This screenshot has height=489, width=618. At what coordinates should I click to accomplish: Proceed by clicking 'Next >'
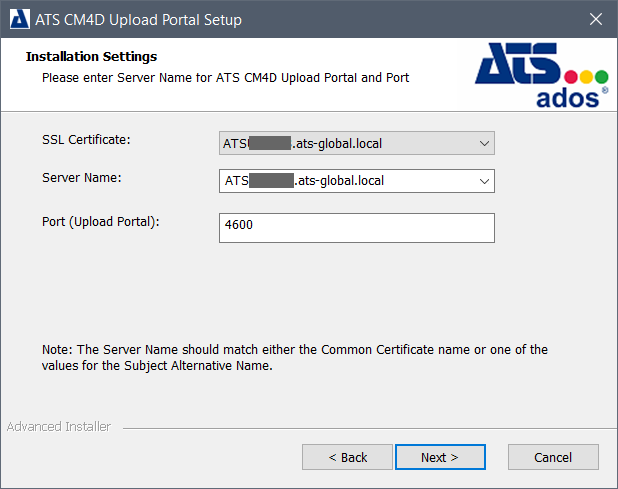(x=440, y=457)
